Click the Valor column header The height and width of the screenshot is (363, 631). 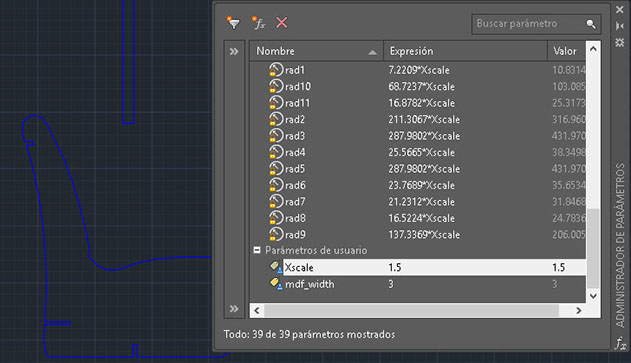tap(567, 51)
